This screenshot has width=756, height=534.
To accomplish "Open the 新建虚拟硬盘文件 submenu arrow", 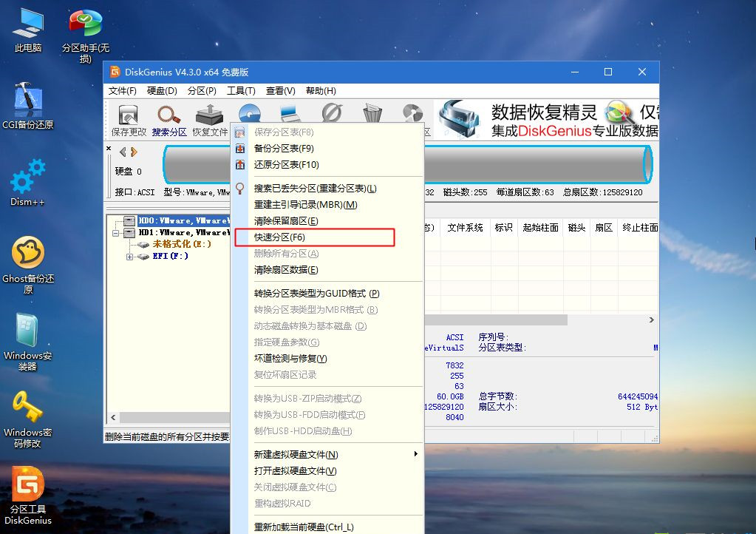I will [x=415, y=454].
